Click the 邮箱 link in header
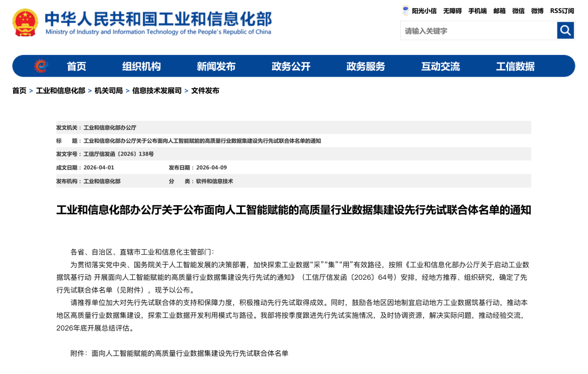588x374 pixels. tap(499, 11)
